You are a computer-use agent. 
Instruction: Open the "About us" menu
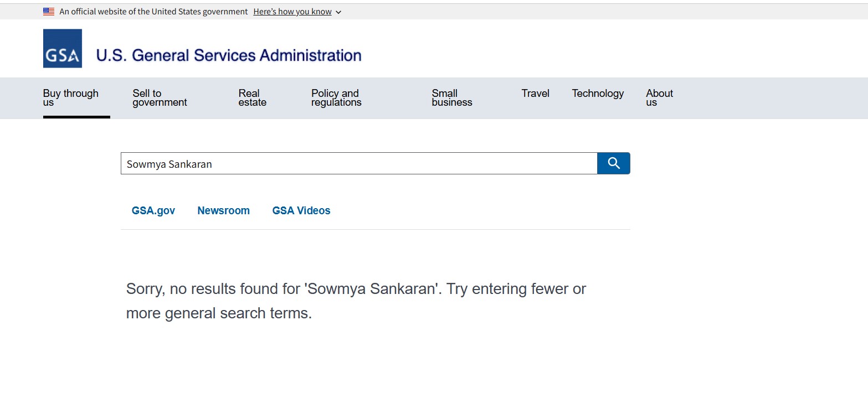point(659,98)
